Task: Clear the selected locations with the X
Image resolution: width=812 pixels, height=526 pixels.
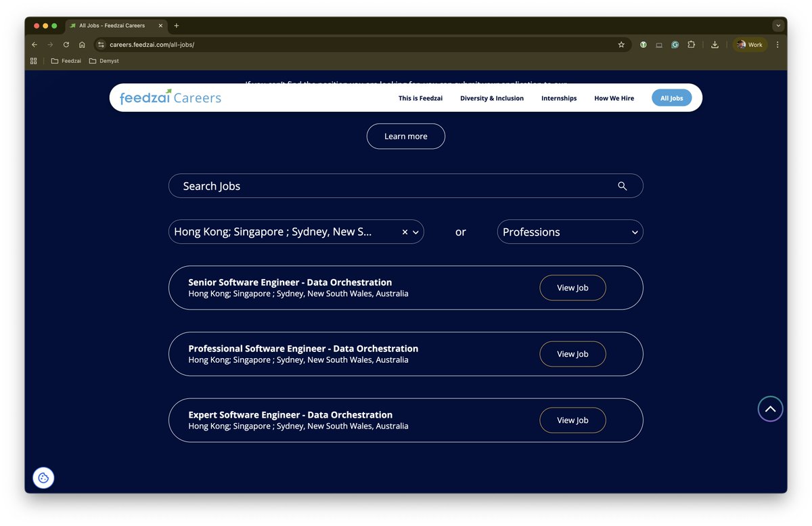Action: [405, 232]
